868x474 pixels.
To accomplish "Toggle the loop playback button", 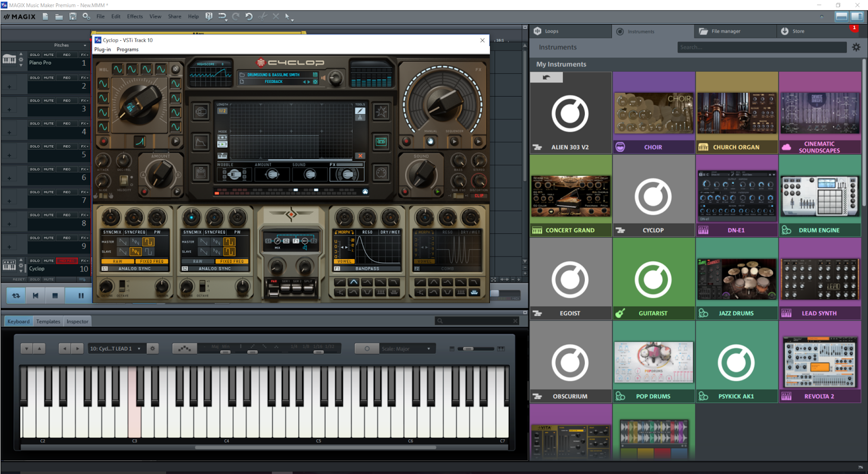I will click(16, 295).
